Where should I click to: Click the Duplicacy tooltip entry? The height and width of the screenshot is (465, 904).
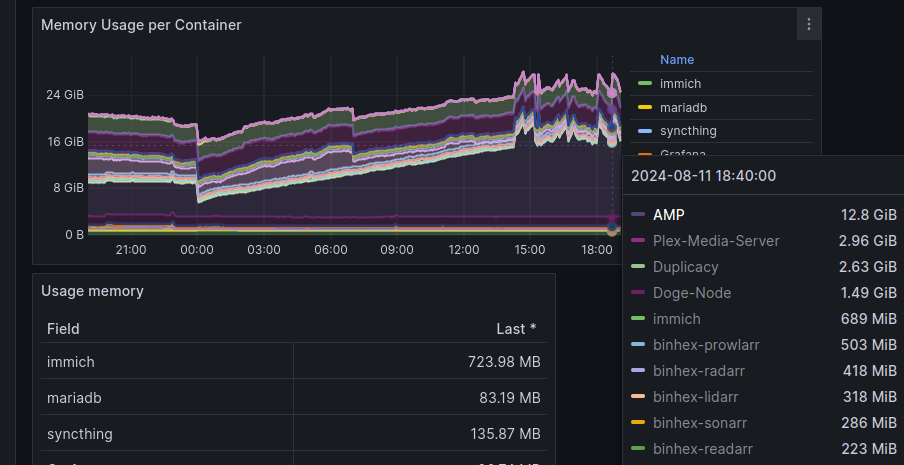(x=685, y=267)
